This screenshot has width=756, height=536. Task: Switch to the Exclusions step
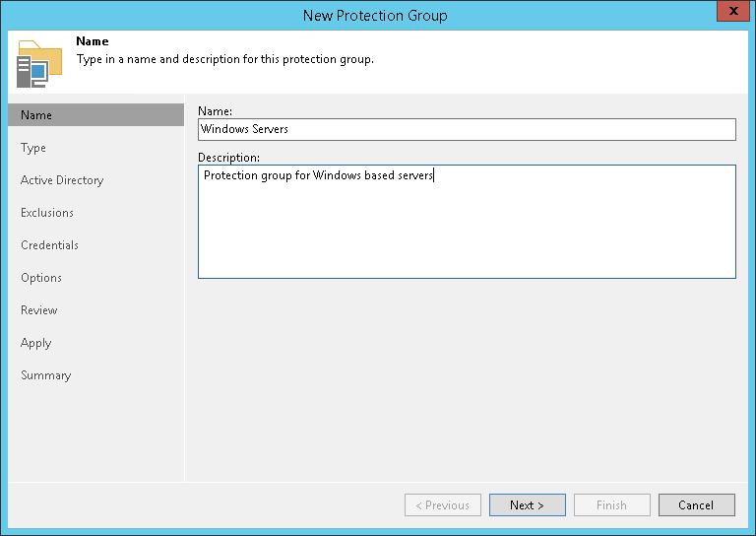[x=47, y=213]
